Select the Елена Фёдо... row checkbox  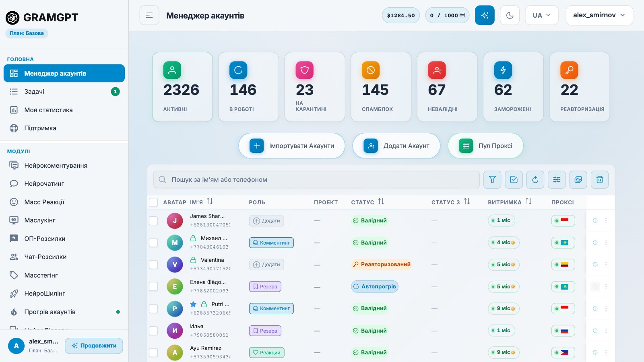tap(153, 286)
